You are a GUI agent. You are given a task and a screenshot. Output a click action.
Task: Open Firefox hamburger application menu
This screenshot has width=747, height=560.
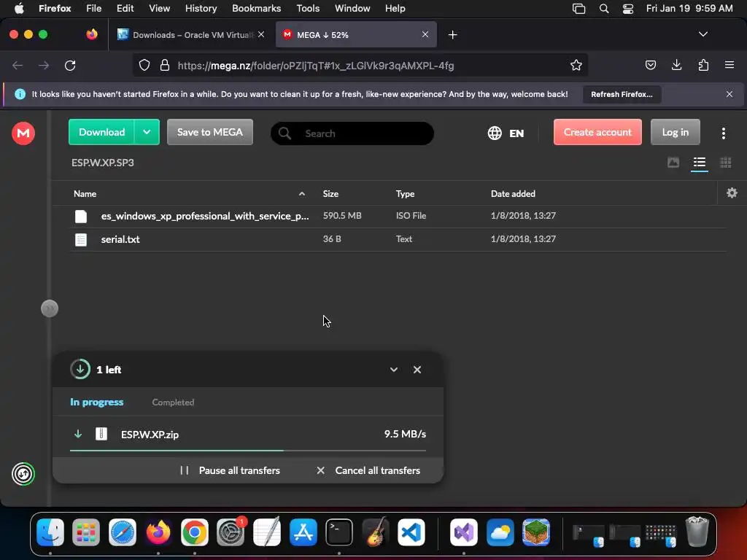click(729, 65)
